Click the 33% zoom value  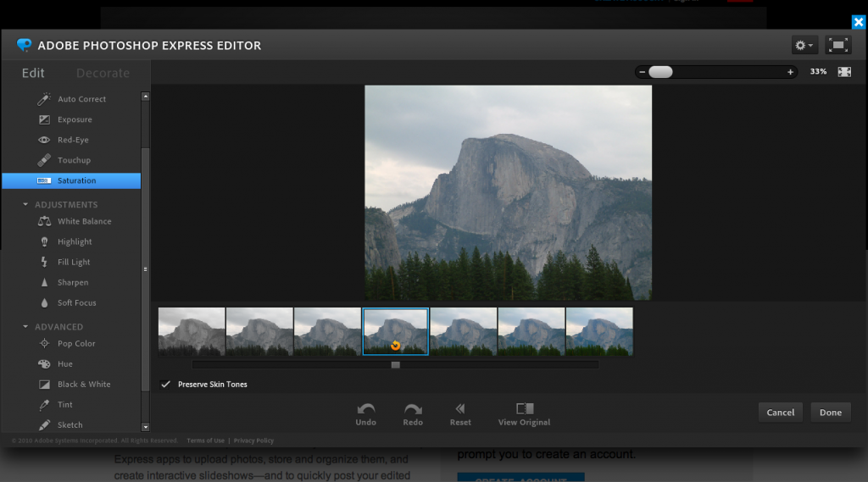818,72
